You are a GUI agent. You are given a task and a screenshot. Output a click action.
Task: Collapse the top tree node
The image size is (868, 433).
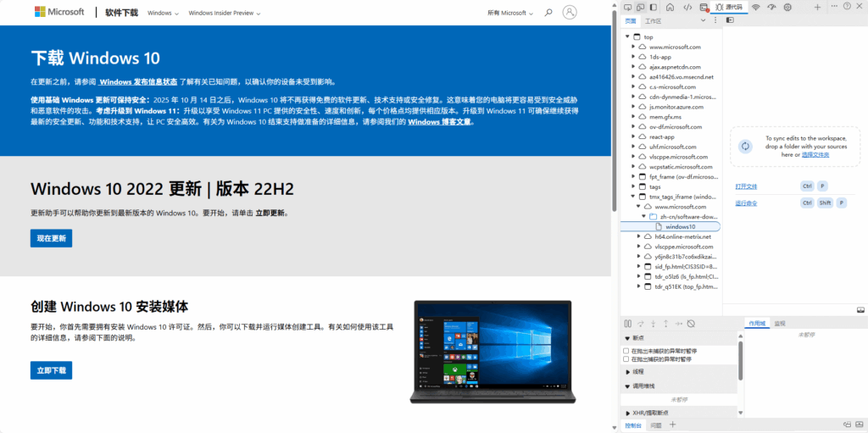tap(628, 36)
